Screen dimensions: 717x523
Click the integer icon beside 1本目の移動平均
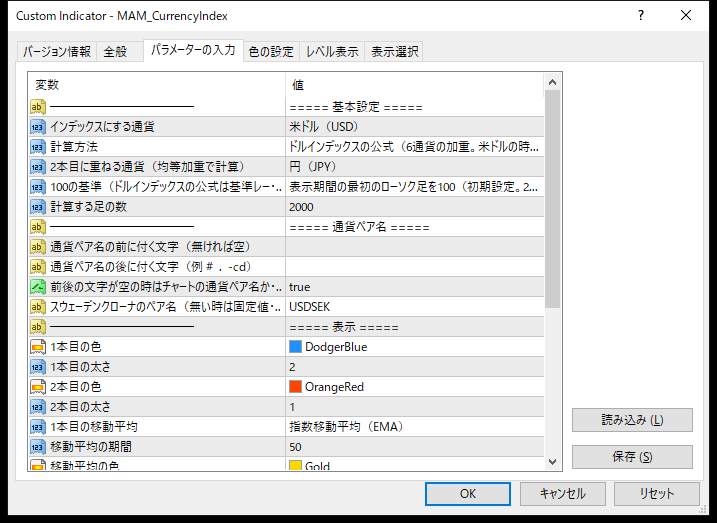(x=38, y=427)
